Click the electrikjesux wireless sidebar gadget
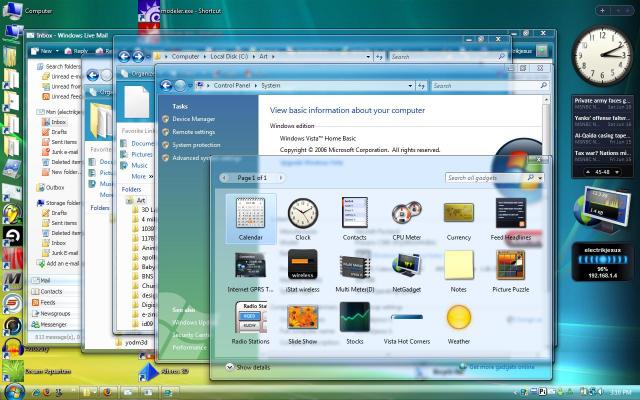640x400 pixels. pyautogui.click(x=602, y=262)
